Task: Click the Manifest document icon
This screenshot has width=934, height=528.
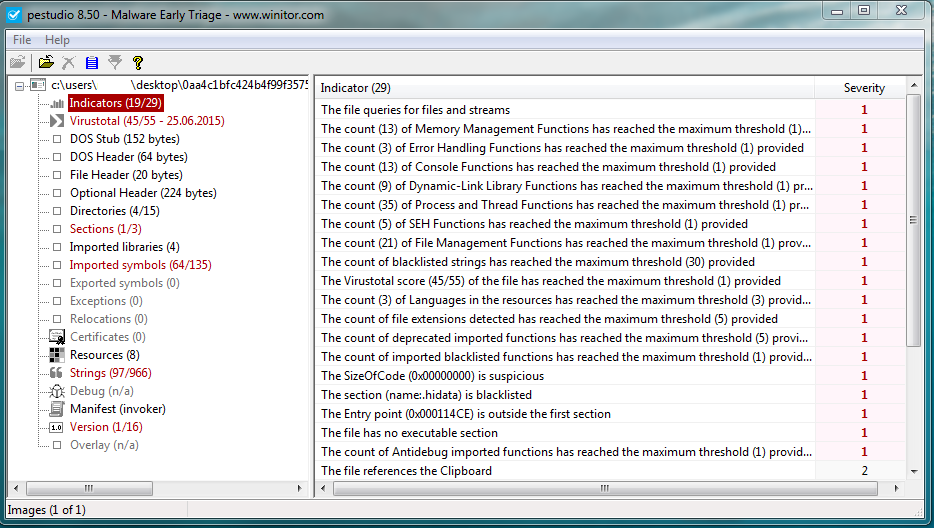Action: [x=57, y=409]
